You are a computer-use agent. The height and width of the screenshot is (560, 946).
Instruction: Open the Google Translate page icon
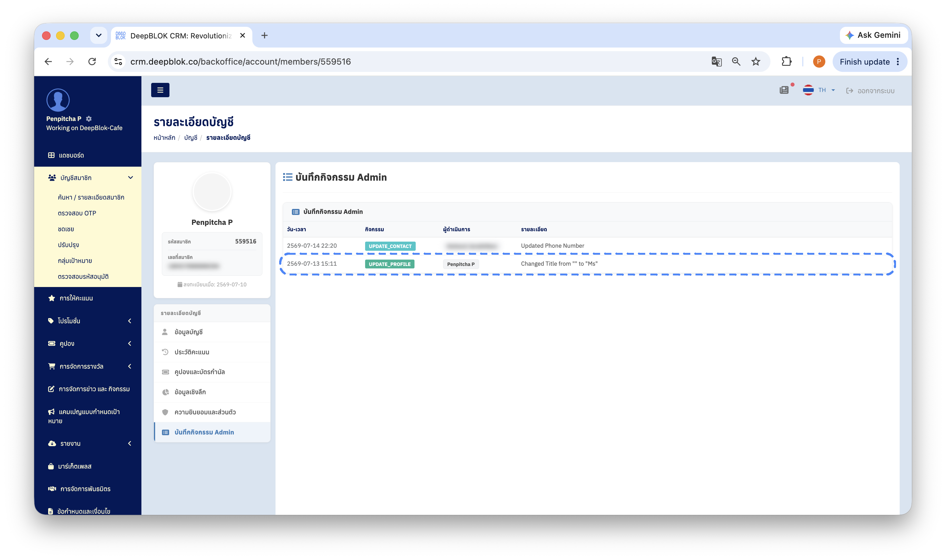[716, 62]
